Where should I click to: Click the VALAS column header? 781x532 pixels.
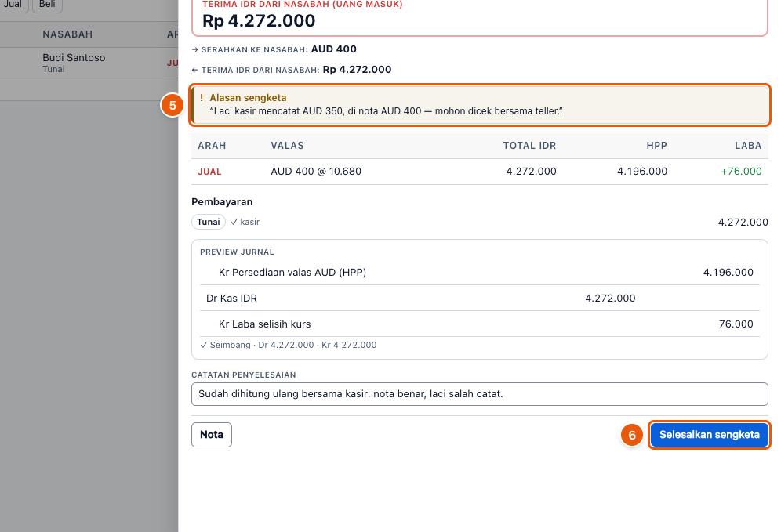click(288, 146)
